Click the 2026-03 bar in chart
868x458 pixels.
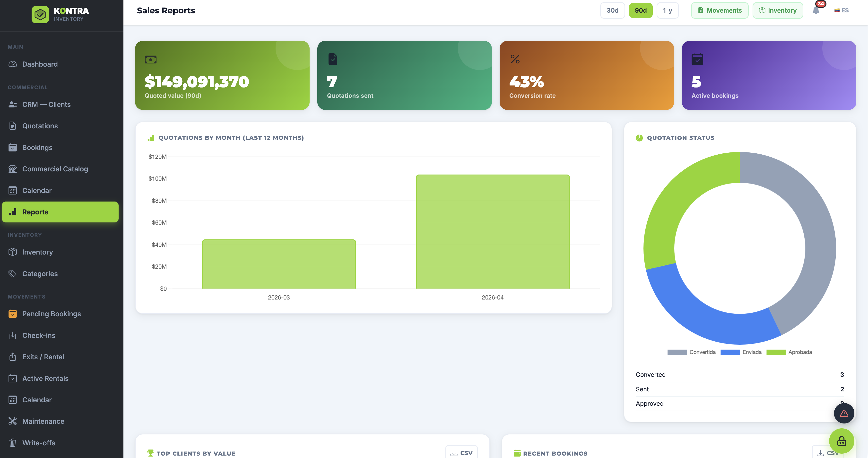pos(279,264)
